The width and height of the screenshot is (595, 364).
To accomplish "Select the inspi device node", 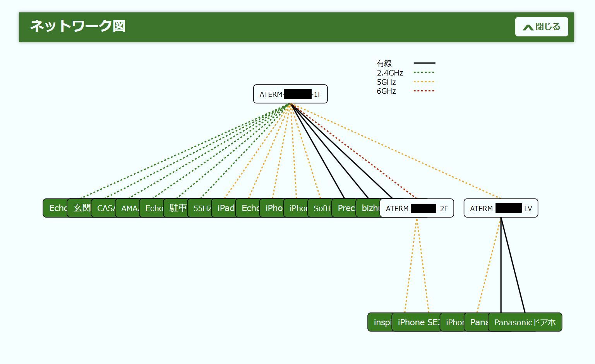I will (381, 322).
